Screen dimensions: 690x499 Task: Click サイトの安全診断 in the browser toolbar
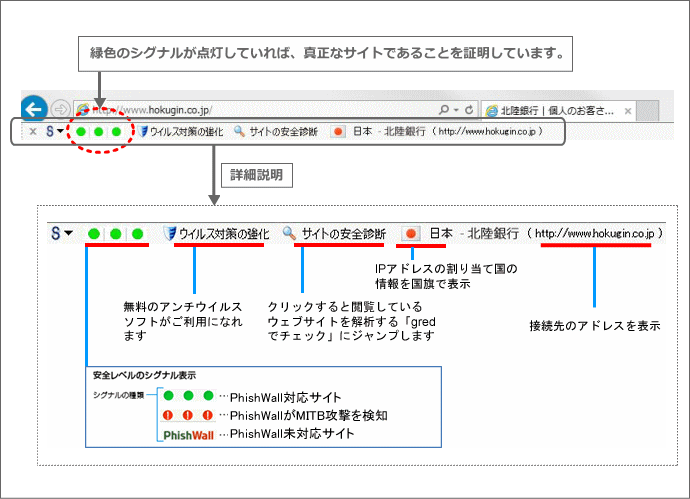tap(283, 132)
